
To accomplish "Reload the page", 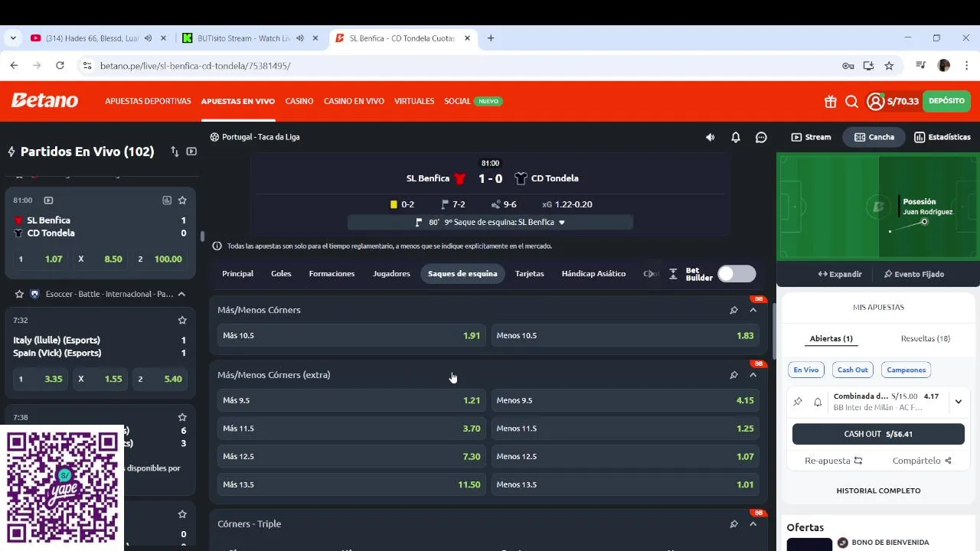I will (x=60, y=66).
